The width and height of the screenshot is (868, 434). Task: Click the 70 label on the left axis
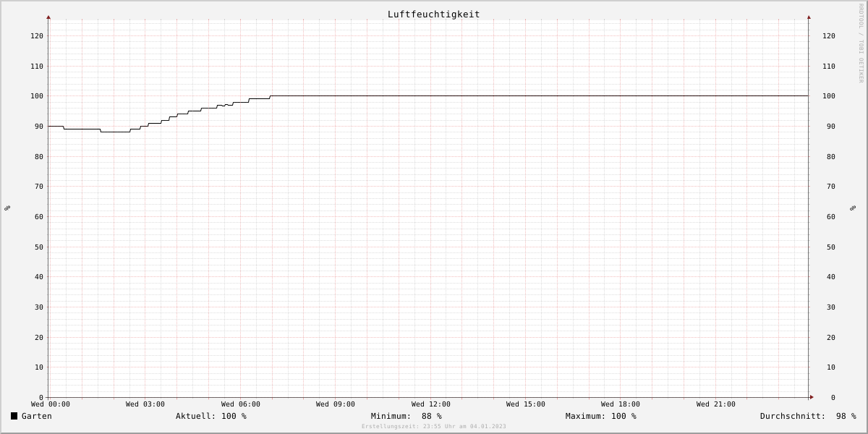tap(39, 187)
